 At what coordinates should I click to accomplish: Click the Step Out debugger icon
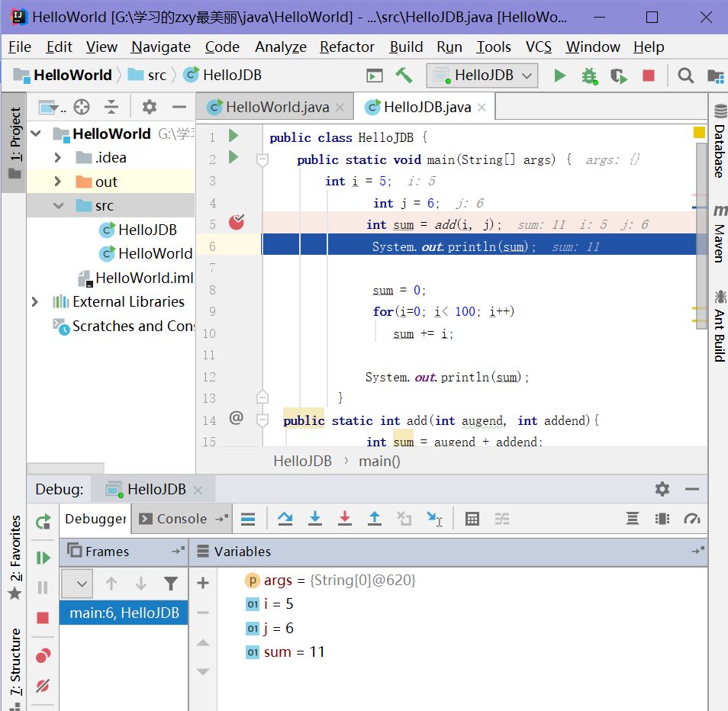point(375,519)
